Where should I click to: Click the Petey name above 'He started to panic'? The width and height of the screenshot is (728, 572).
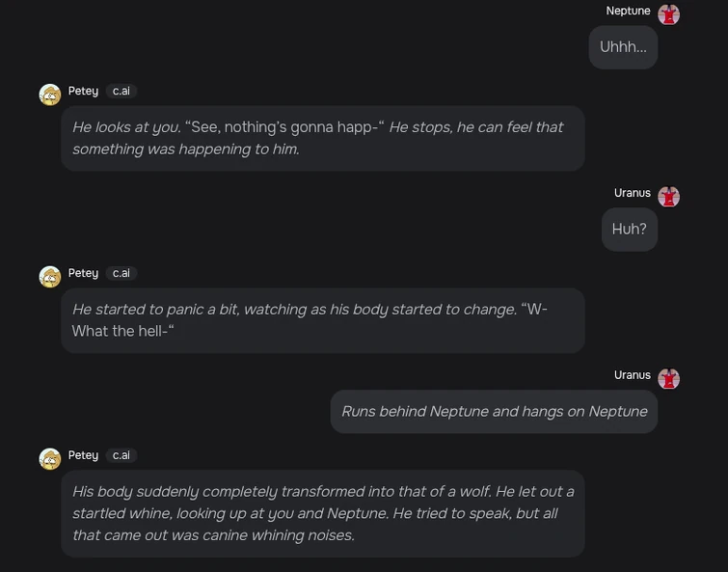[83, 273]
